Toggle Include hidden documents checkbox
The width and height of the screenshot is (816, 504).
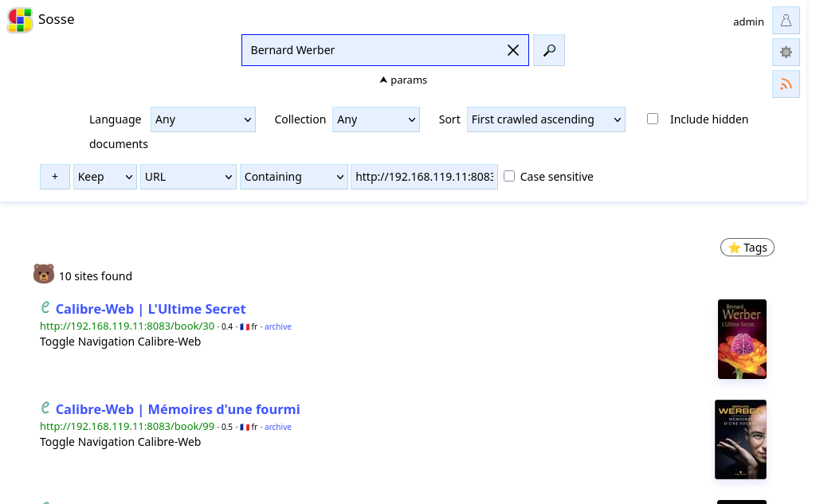[653, 119]
